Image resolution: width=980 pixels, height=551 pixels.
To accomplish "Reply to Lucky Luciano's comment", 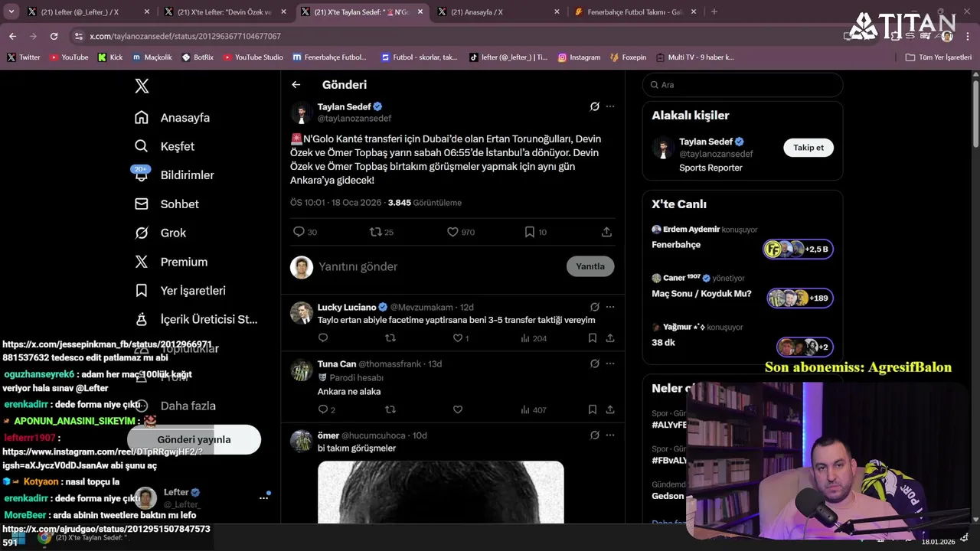I will pyautogui.click(x=323, y=337).
